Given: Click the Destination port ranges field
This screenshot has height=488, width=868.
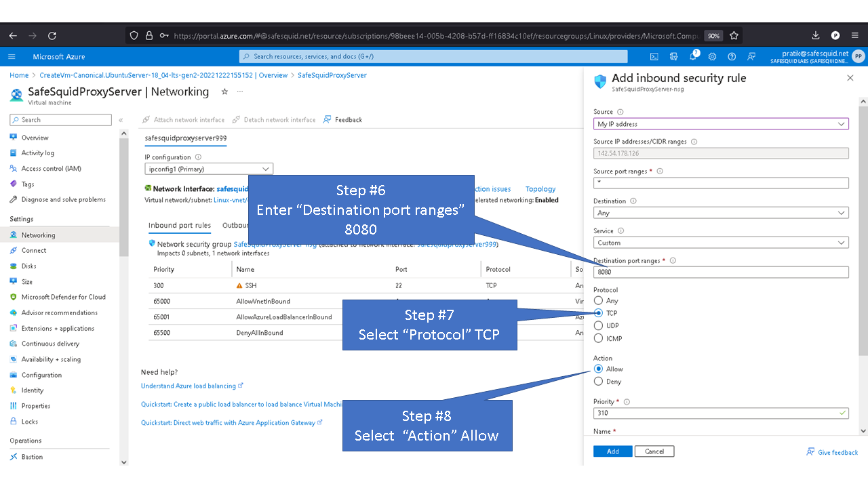Looking at the screenshot, I should point(721,272).
